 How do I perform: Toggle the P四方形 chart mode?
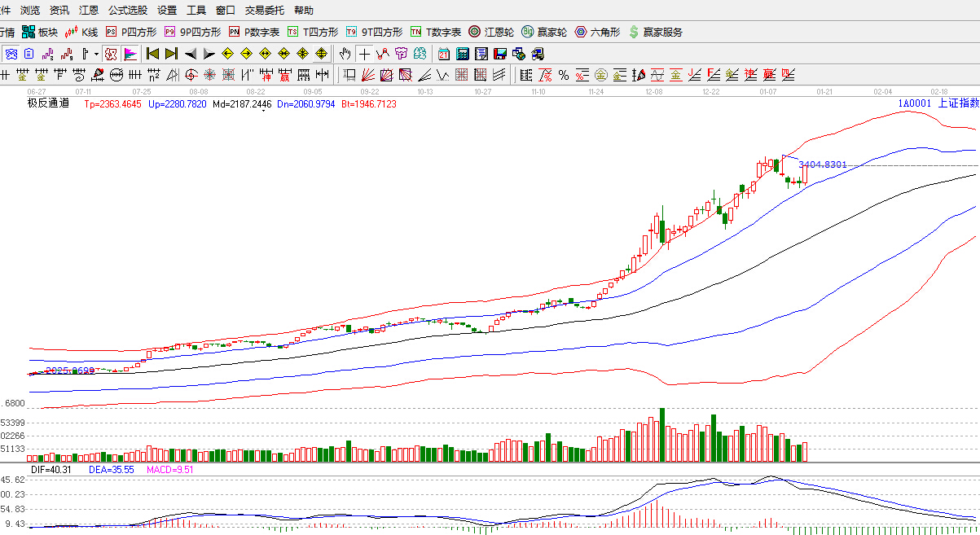pyautogui.click(x=131, y=33)
